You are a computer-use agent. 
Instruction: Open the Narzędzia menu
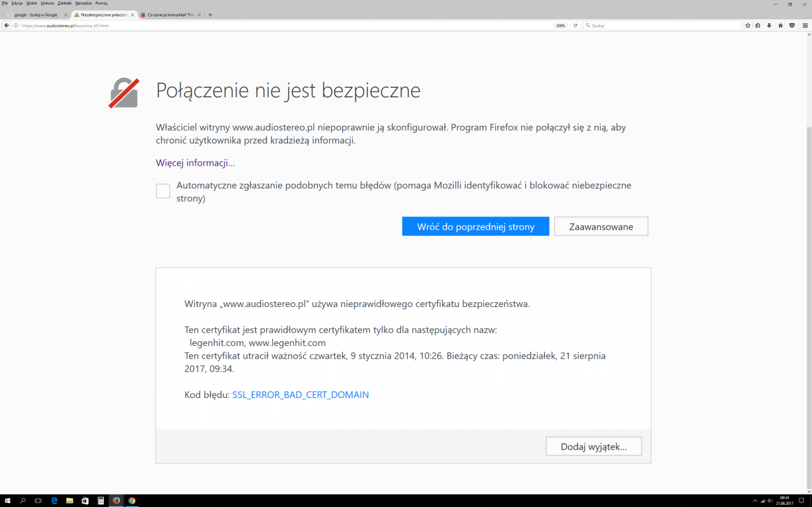pyautogui.click(x=83, y=3)
